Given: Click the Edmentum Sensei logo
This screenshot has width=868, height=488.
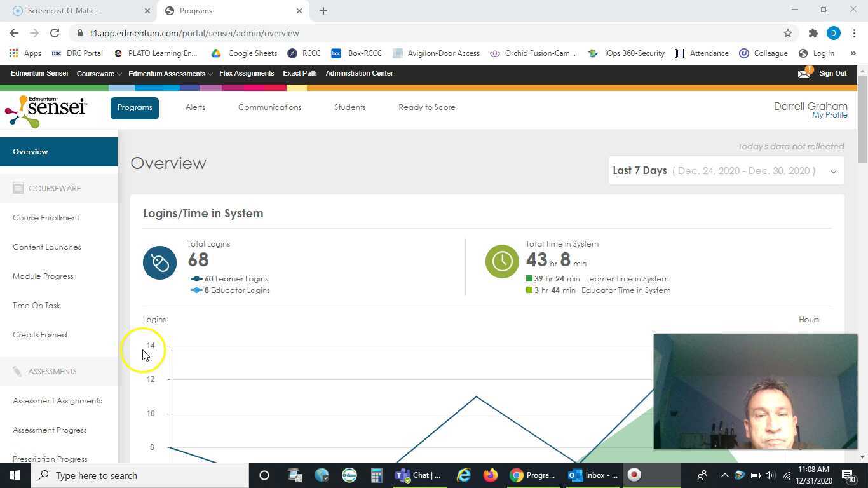Looking at the screenshot, I should click(46, 111).
